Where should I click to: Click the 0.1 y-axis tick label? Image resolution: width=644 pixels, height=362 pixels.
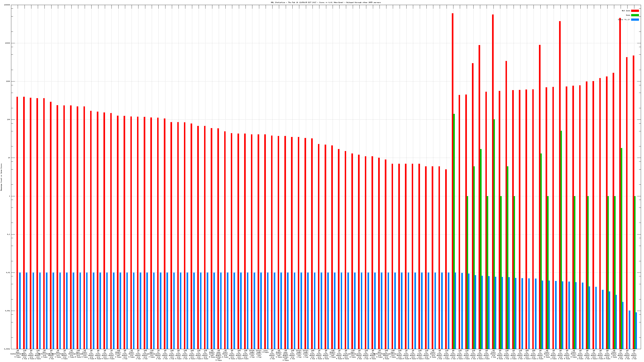(9, 234)
